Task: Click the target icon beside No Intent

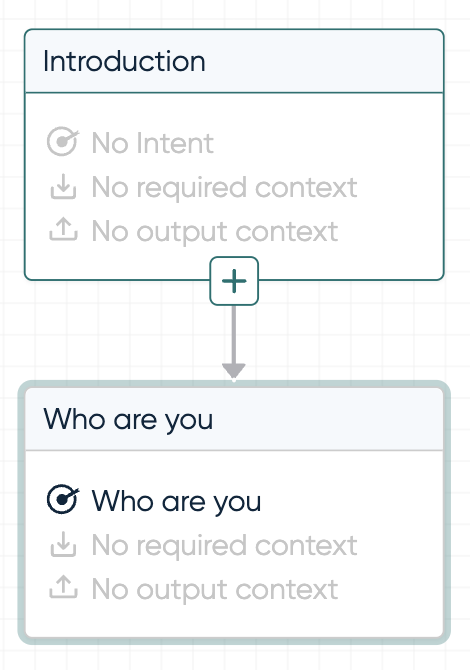Action: coord(63,141)
